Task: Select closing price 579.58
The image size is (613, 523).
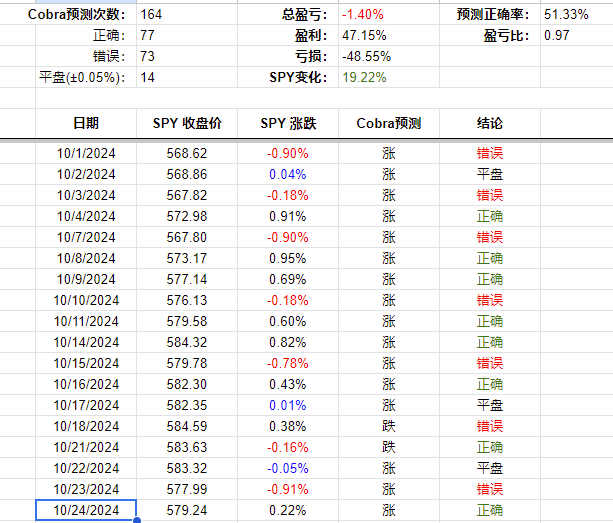Action: point(187,321)
